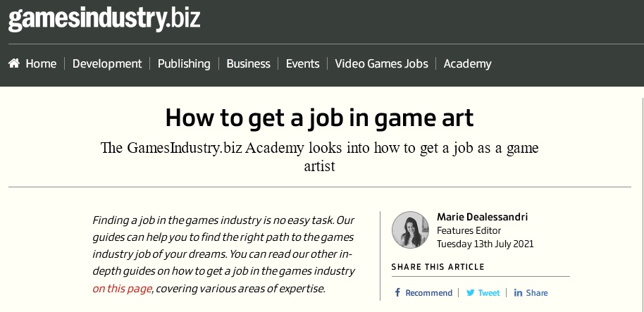Click the article headline about game art
Viewport: 644px width, 312px height.
tap(320, 118)
